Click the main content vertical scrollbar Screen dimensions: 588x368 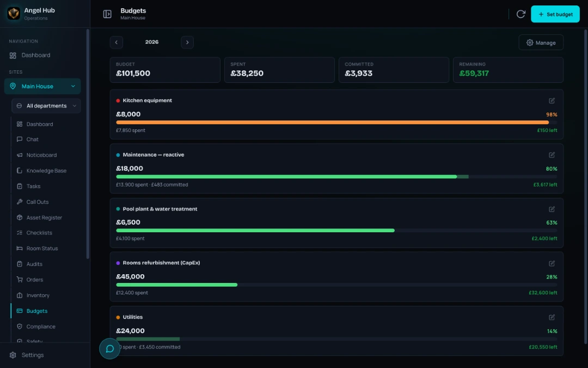pos(585,186)
